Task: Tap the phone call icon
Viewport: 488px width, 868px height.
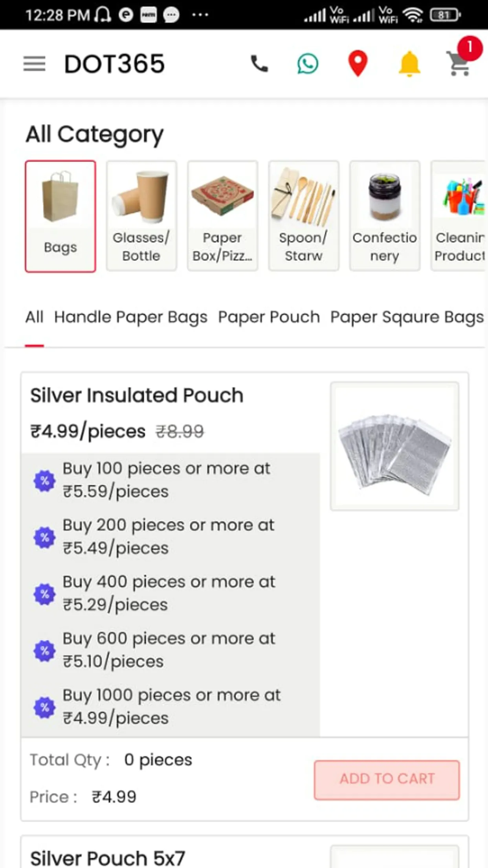Action: (259, 64)
